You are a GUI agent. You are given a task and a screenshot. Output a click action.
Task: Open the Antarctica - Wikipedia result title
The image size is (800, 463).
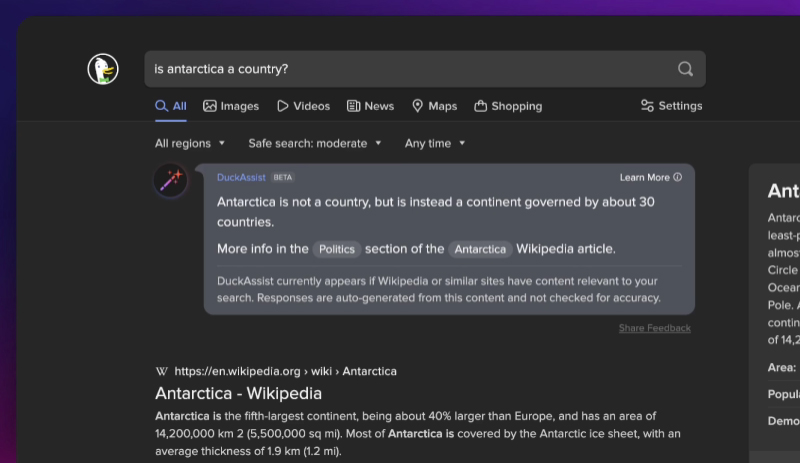(x=238, y=393)
